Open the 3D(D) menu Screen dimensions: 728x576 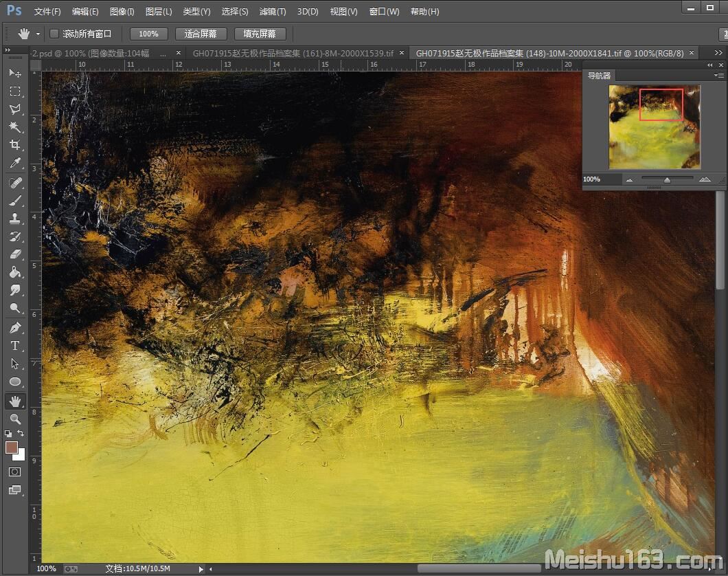(308, 12)
